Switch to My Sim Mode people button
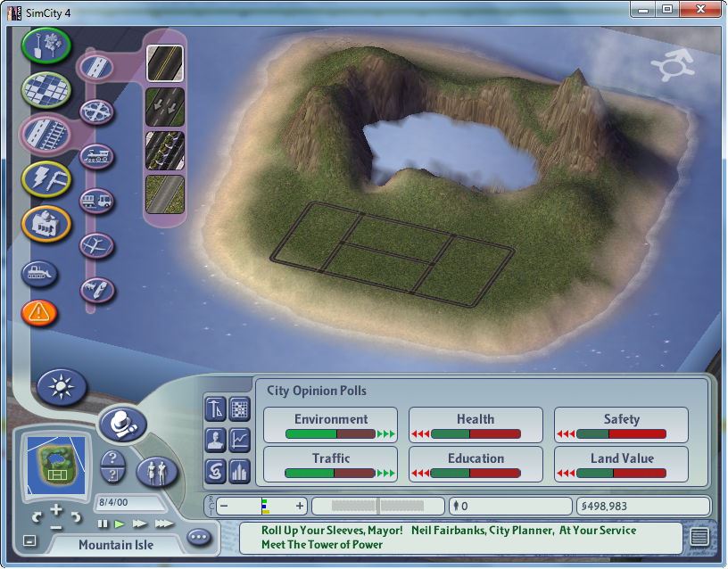Image resolution: width=728 pixels, height=569 pixels. pyautogui.click(x=157, y=471)
